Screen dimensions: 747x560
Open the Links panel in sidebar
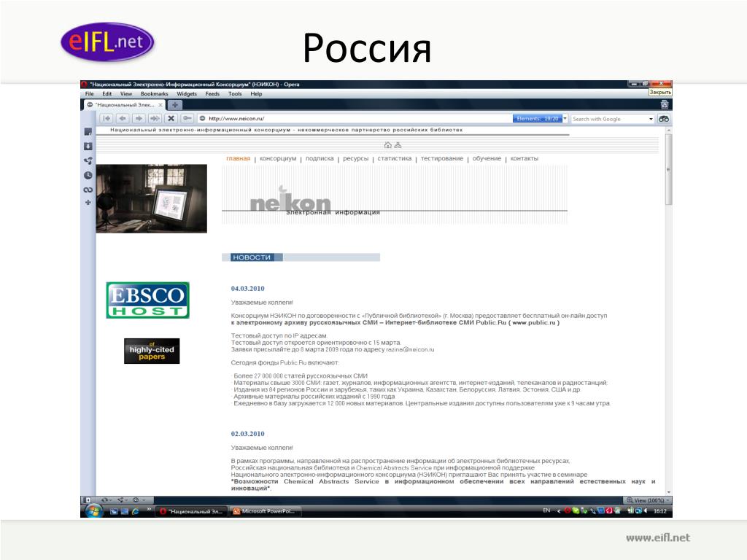click(88, 190)
